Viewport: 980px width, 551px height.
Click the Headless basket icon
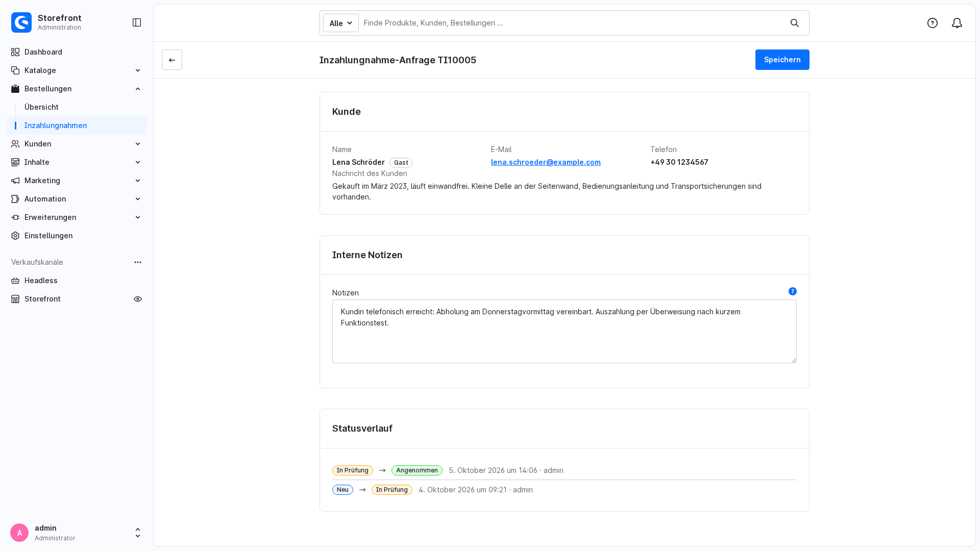tap(15, 281)
